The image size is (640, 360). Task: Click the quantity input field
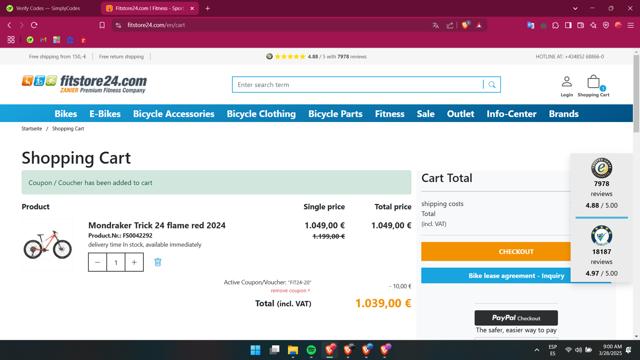click(x=116, y=262)
